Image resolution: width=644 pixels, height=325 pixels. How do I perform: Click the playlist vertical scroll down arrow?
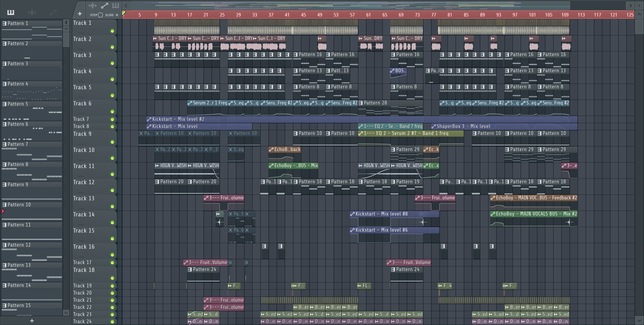click(x=639, y=320)
